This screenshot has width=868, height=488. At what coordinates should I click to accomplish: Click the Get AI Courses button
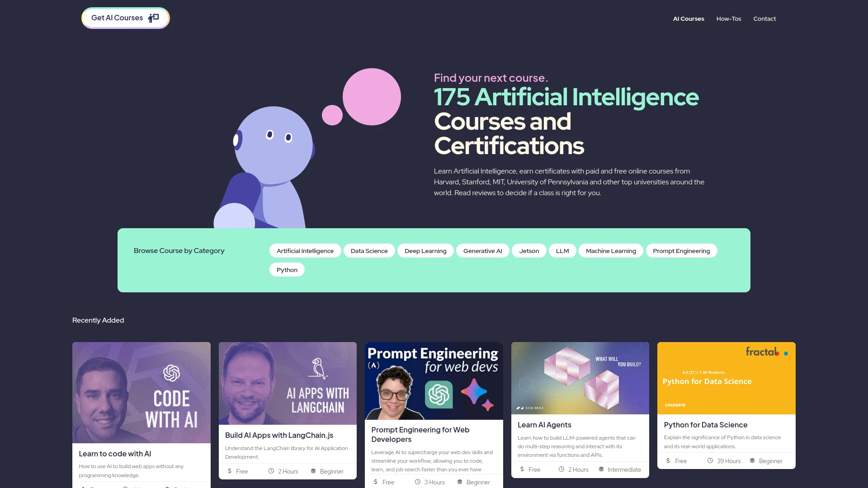(125, 17)
